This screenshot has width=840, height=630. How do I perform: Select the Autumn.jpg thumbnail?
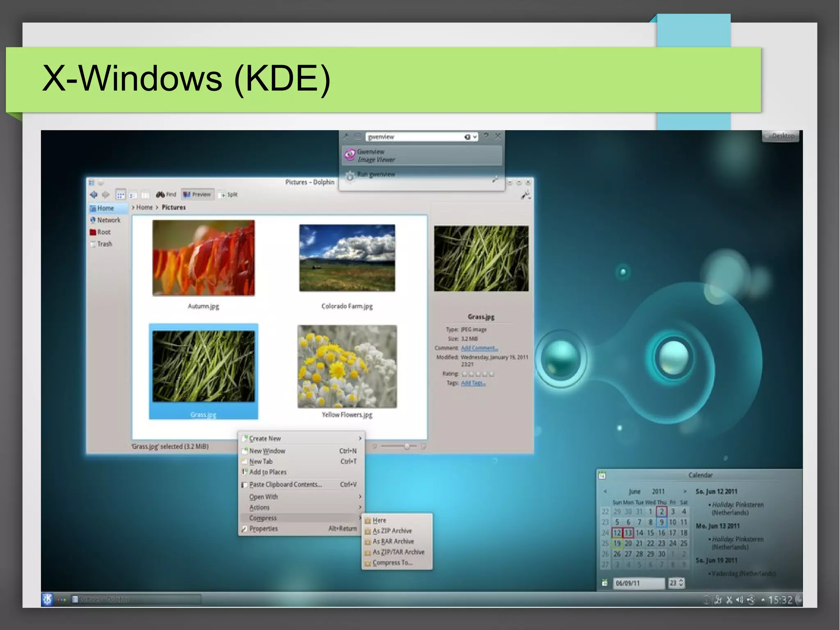coord(203,258)
